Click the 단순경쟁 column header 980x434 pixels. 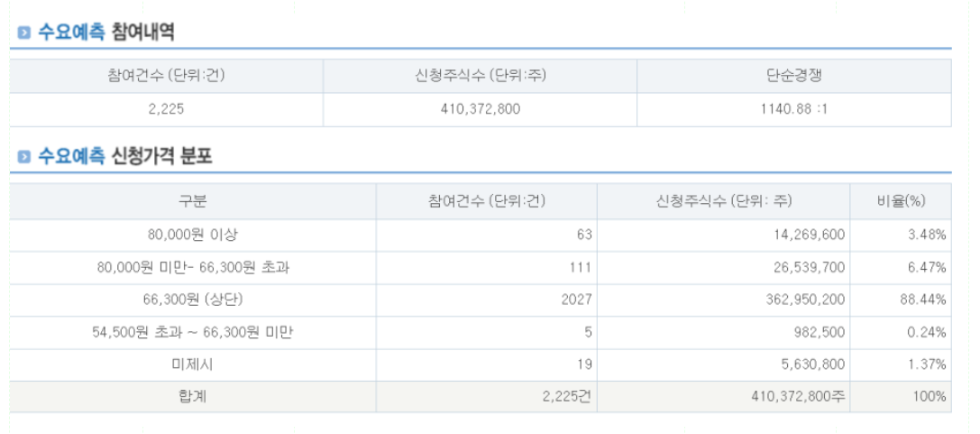click(794, 76)
